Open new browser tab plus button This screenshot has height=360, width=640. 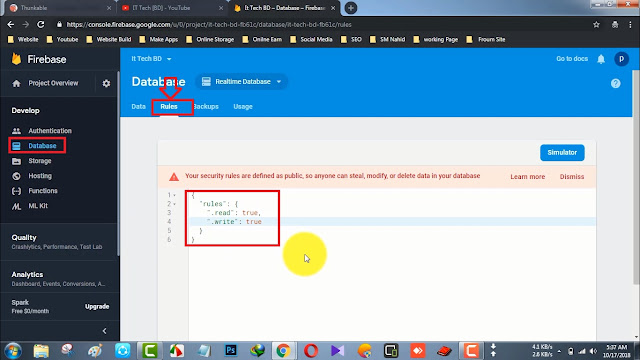[x=351, y=8]
